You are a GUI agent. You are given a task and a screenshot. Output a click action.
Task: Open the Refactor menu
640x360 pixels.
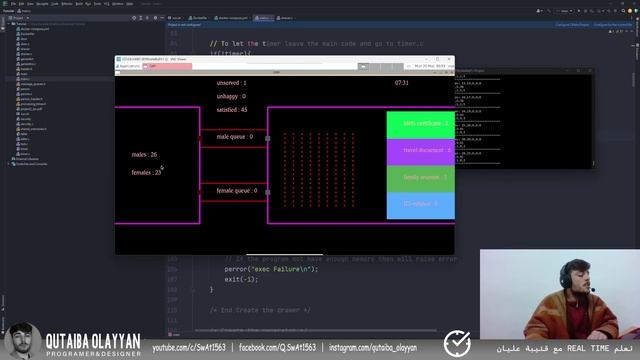[67, 4]
